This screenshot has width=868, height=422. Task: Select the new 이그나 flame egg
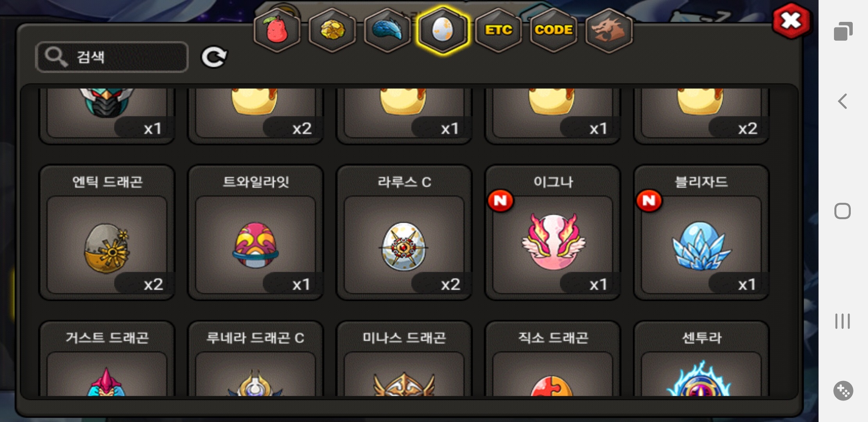click(552, 232)
